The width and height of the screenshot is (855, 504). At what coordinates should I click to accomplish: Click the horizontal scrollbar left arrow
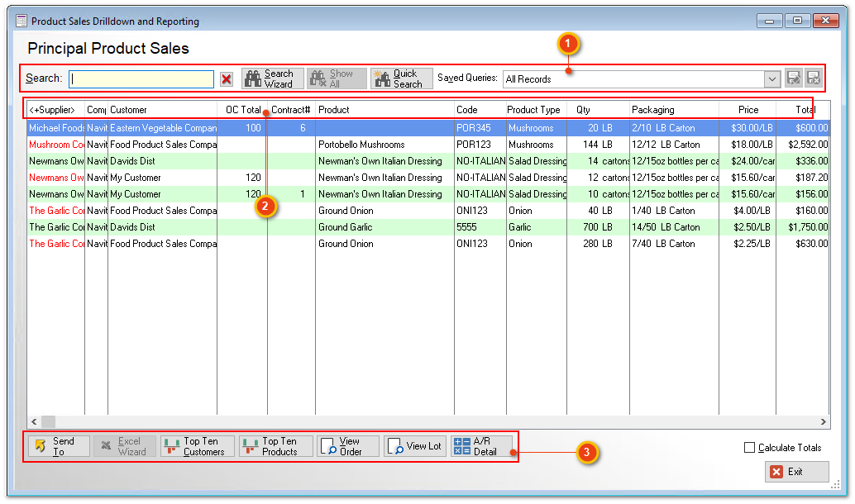[x=34, y=421]
